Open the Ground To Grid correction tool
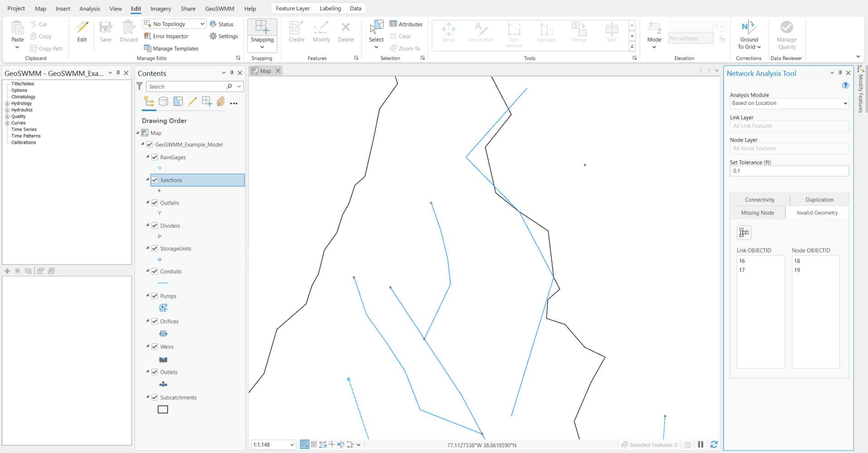868x453 pixels. point(748,35)
